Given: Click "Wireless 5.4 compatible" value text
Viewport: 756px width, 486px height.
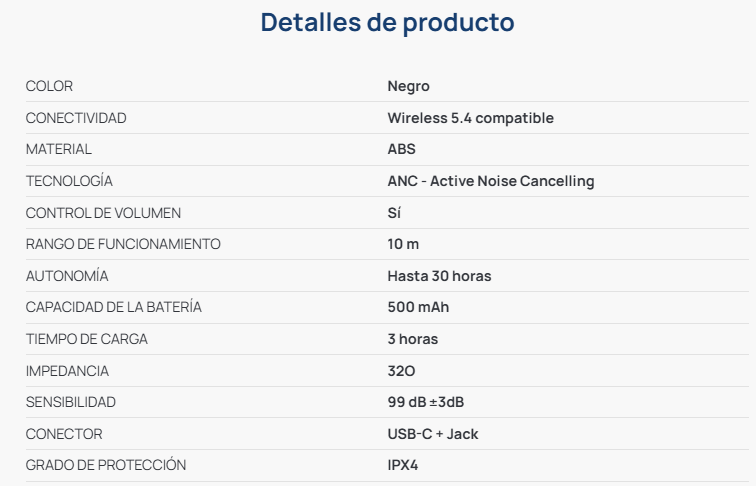Looking at the screenshot, I should 470,118.
